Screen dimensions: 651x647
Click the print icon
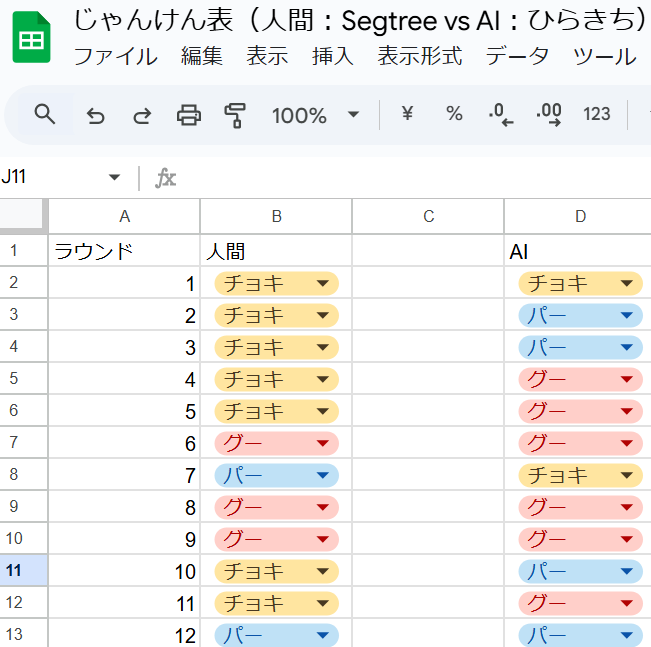[189, 115]
